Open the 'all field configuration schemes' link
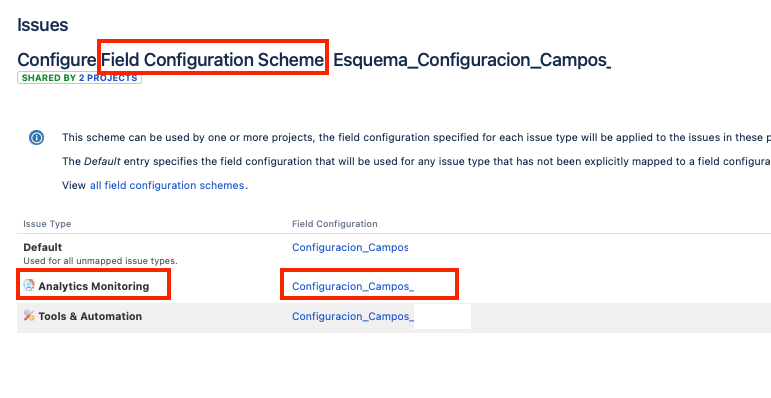The image size is (771, 398). (x=167, y=185)
